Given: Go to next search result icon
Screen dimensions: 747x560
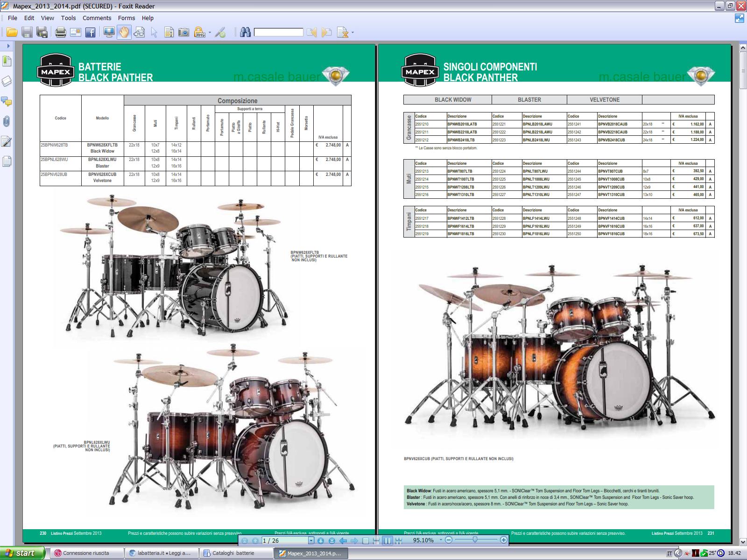Looking at the screenshot, I should [x=327, y=32].
